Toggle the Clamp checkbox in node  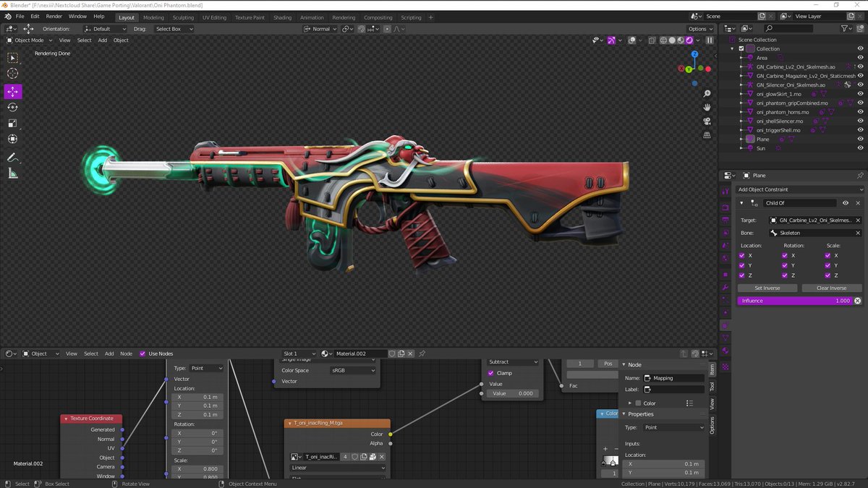tap(490, 373)
